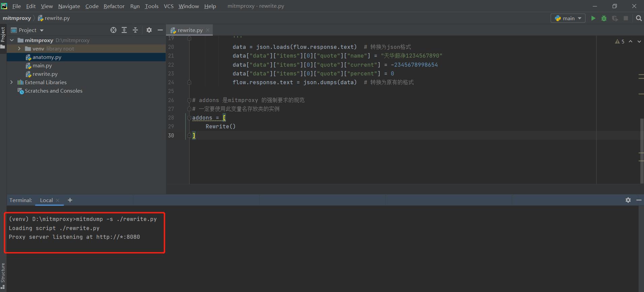The image size is (644, 292).
Task: Run with coverage icon in toolbar
Action: pos(615,18)
